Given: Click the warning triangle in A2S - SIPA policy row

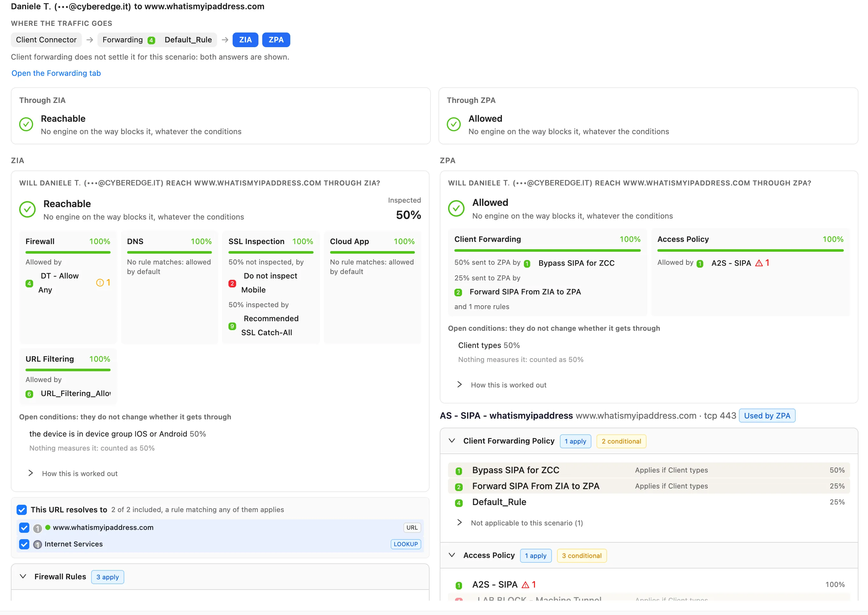Looking at the screenshot, I should tap(525, 585).
